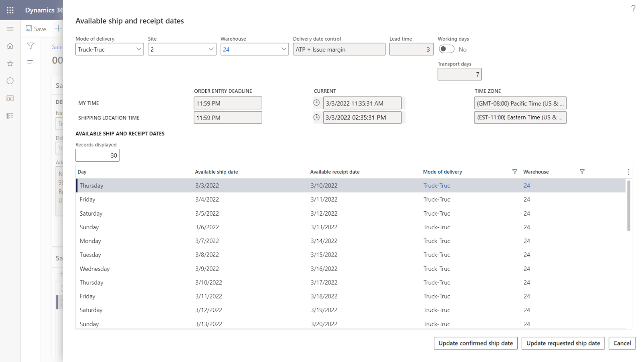Expand the hamburger navigation menu
The width and height of the screenshot is (644, 362).
point(10,29)
